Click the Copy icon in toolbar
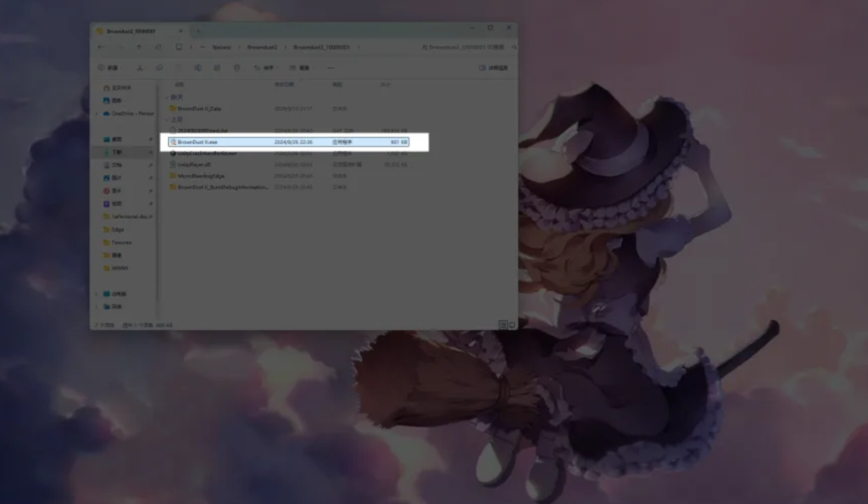 pos(159,68)
